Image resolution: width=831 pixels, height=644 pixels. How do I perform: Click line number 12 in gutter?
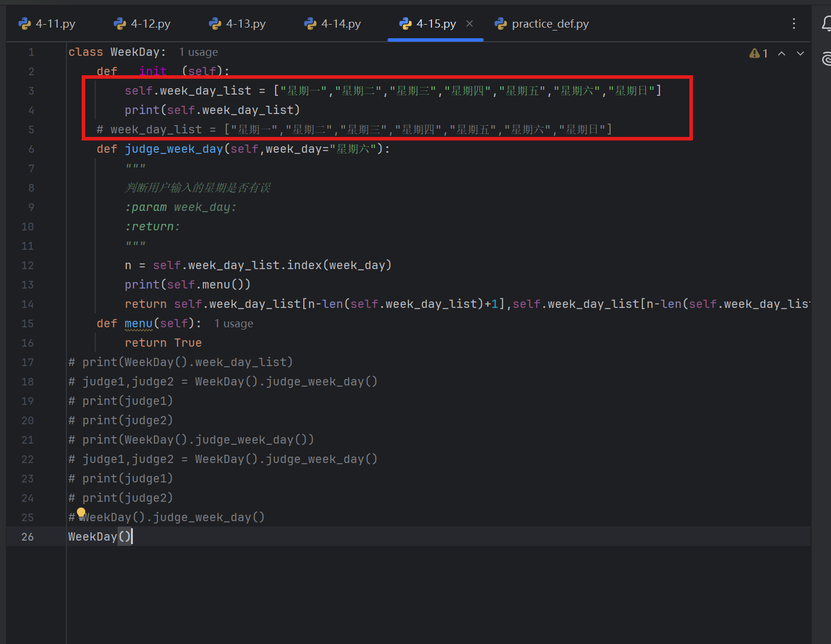click(x=28, y=265)
